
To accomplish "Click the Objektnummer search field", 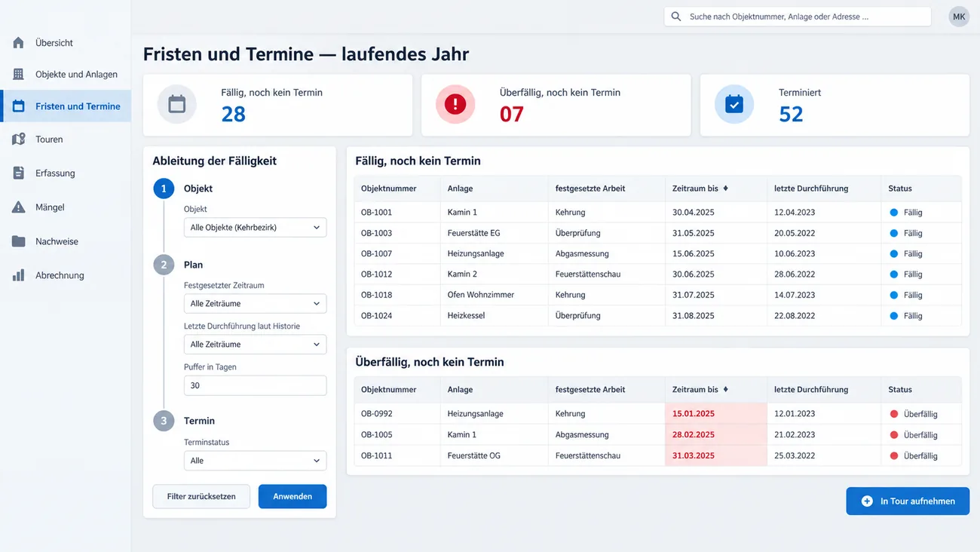I will click(x=798, y=17).
